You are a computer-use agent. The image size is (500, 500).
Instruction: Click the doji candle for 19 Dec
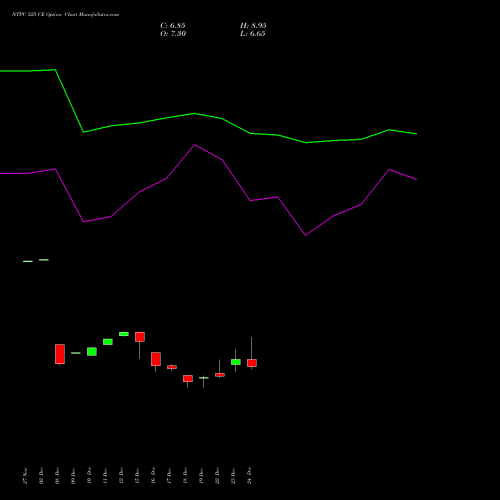pos(204,378)
